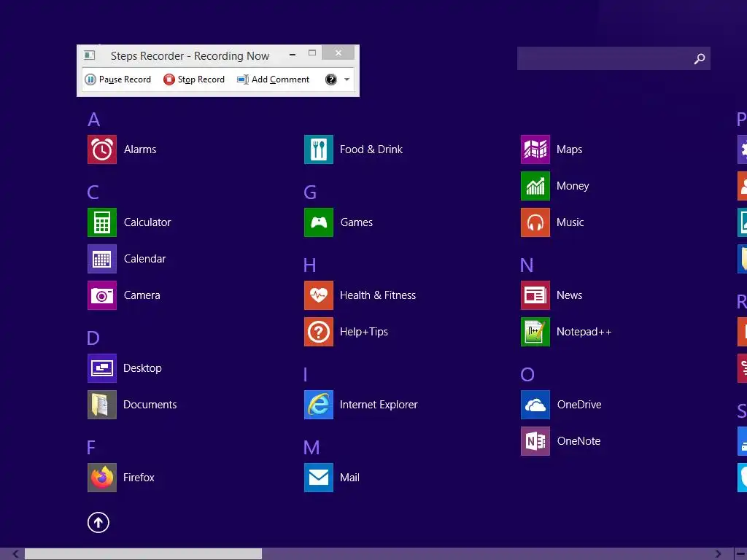Launch the Notepad++ icon
Screen dimensions: 747x560
click(535, 332)
